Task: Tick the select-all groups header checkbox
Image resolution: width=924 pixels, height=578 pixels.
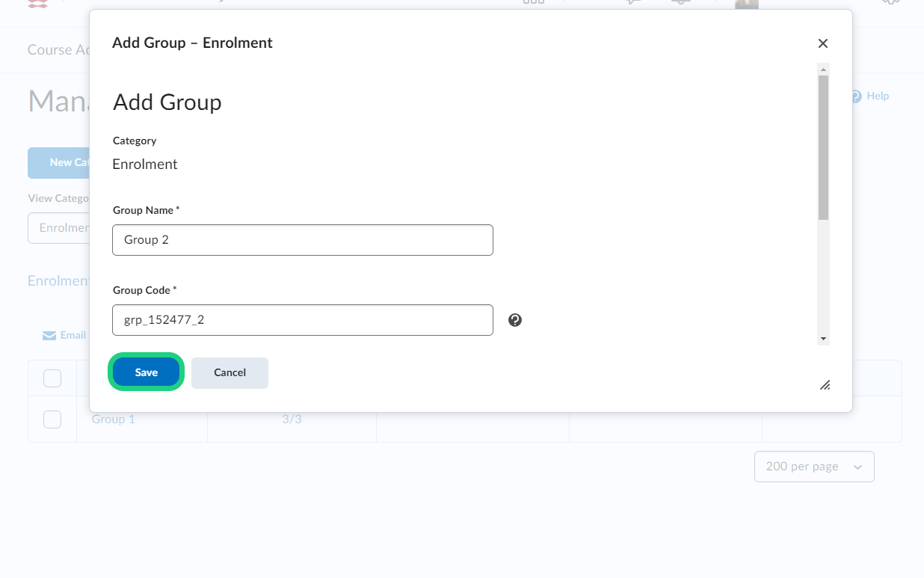Action: [x=52, y=378]
